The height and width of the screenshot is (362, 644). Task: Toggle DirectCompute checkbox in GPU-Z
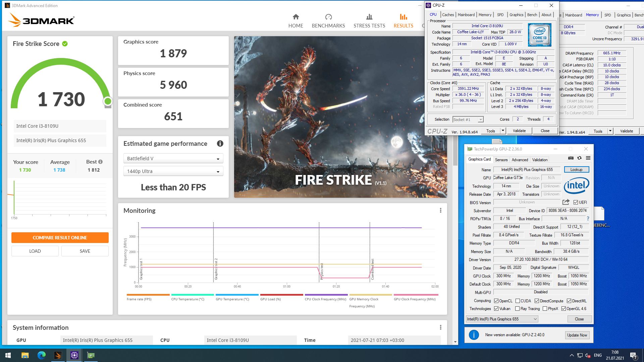(x=537, y=301)
